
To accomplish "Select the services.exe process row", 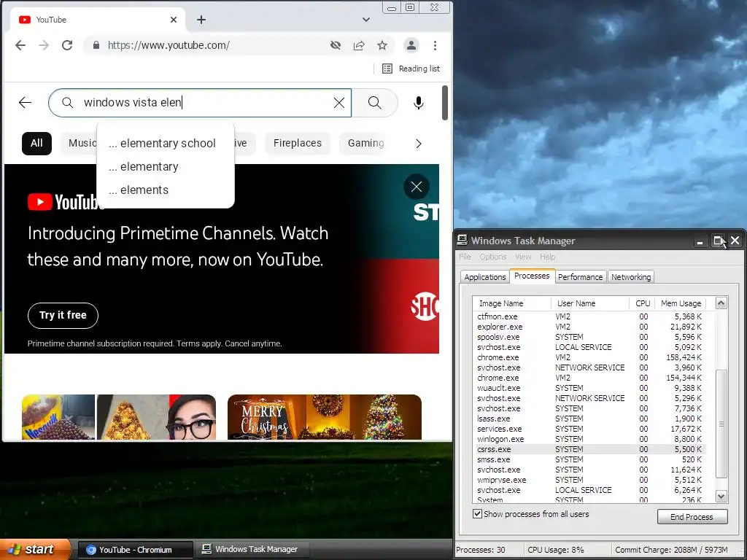I will pyautogui.click(x=589, y=429).
